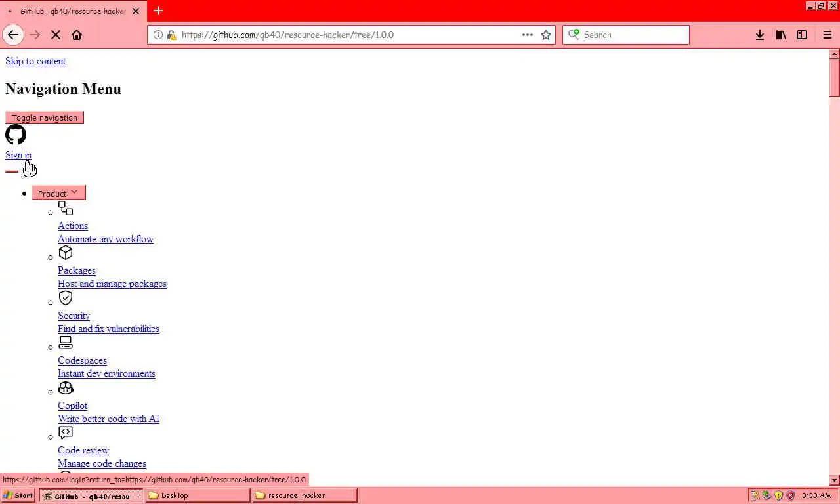Open the Downloads arrow icon
Viewport: 840px width, 504px height.
pyautogui.click(x=760, y=35)
